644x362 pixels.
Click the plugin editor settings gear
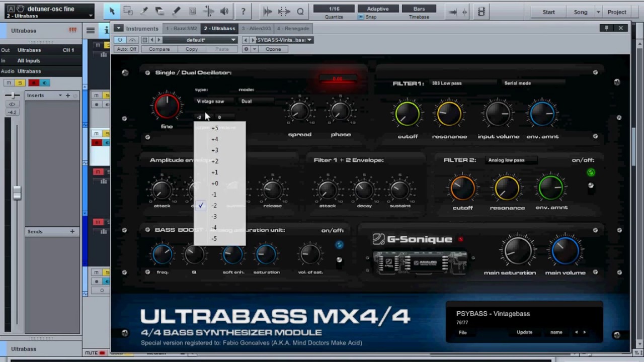(x=246, y=49)
